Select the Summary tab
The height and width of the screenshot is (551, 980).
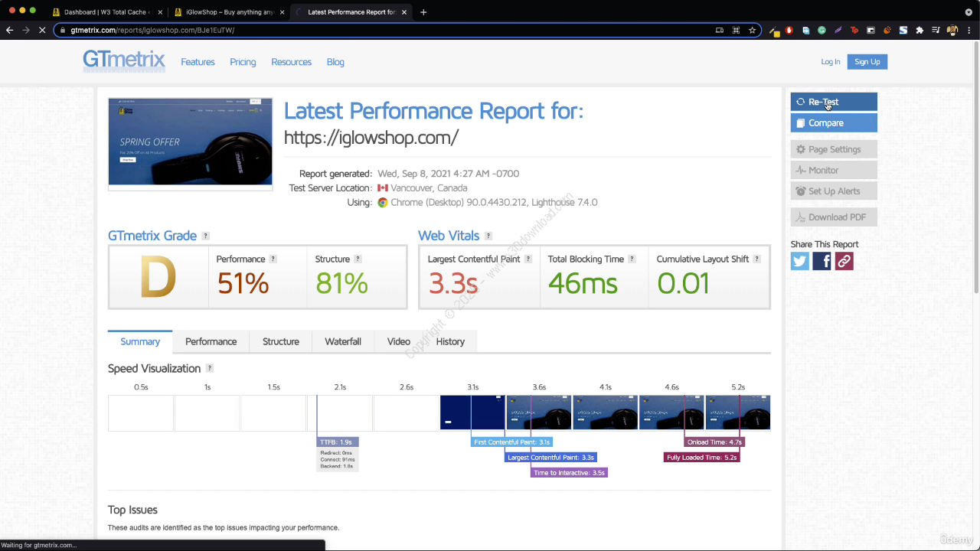[140, 341]
